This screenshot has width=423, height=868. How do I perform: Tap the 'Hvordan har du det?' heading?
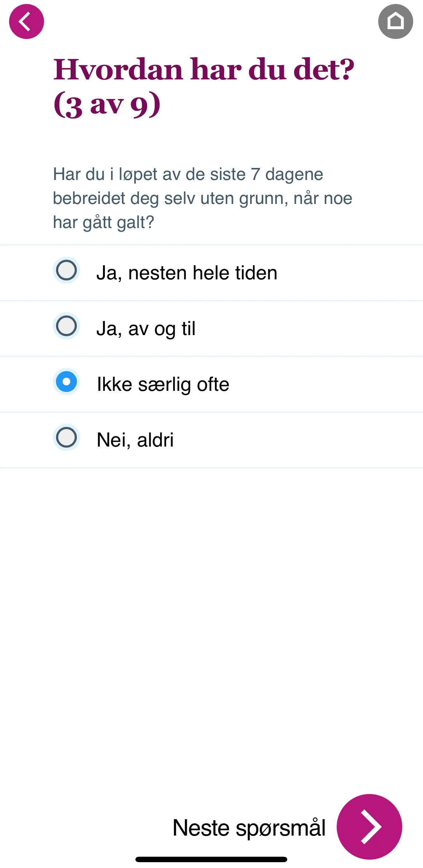click(x=204, y=69)
